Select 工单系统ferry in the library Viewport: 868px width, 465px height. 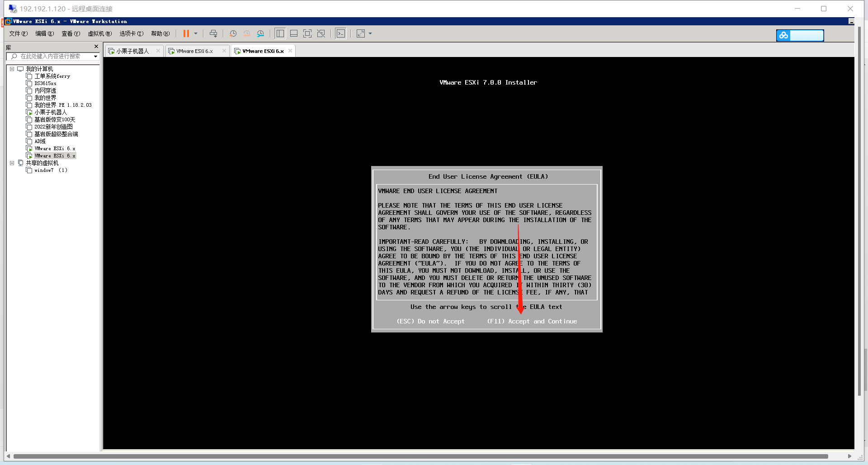pyautogui.click(x=52, y=76)
